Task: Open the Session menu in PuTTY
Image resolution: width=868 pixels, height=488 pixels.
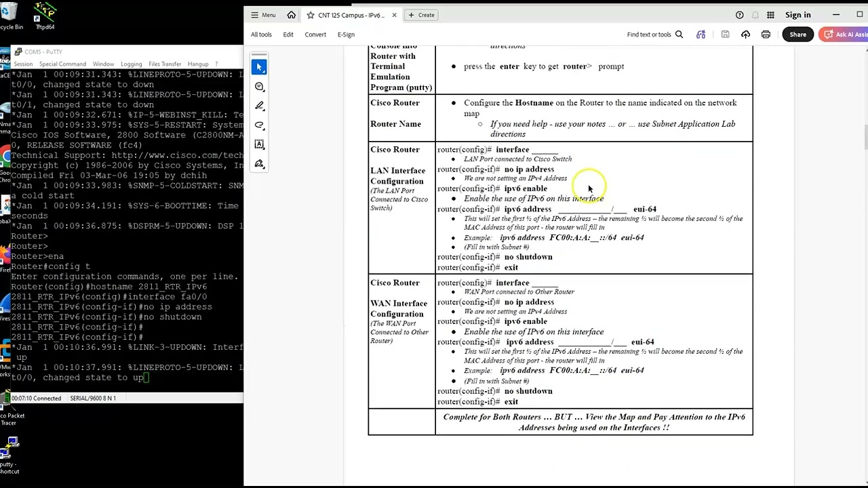Action: pos(23,64)
